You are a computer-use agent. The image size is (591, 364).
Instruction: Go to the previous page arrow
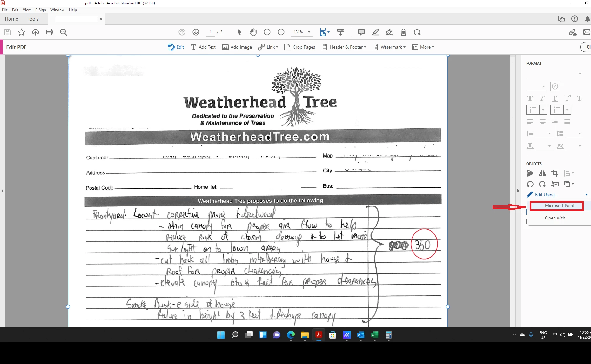click(x=182, y=32)
